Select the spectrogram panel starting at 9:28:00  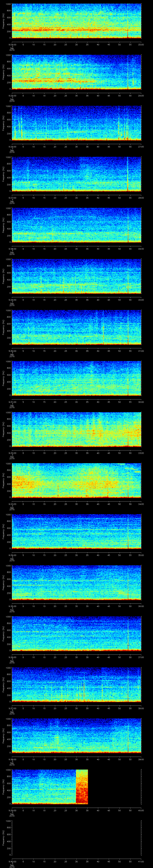pyautogui.click(x=76, y=225)
